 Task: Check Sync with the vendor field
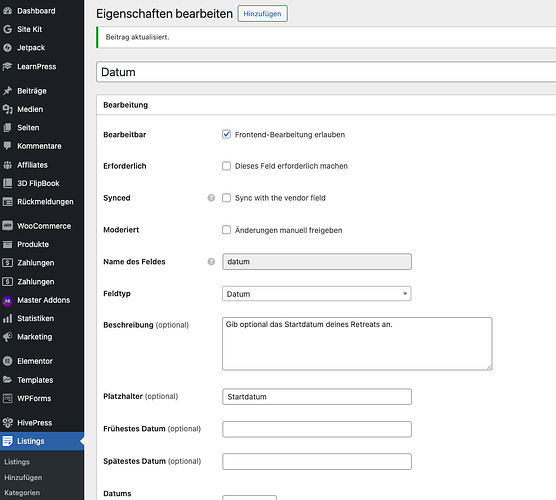pyautogui.click(x=226, y=198)
